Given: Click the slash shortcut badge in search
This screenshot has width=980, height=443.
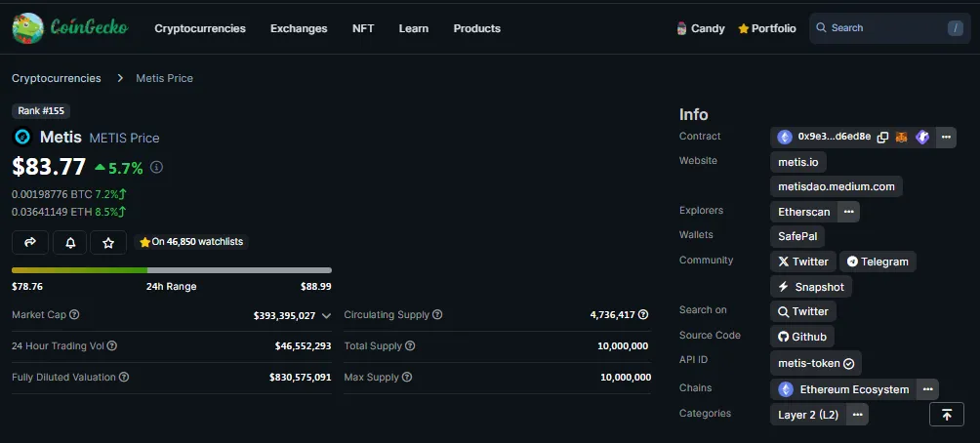Looking at the screenshot, I should click(x=955, y=28).
